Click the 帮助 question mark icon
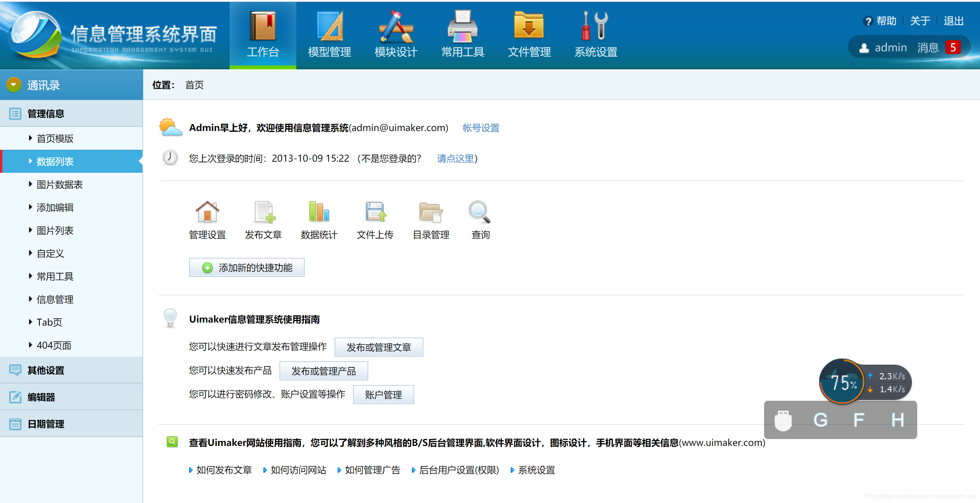 pos(868,21)
